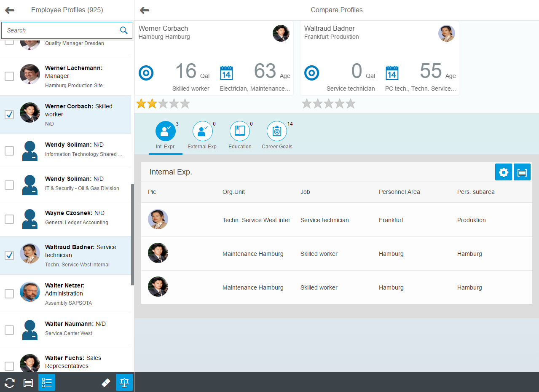
Task: Give Waltraud Badner a three star rating
Action: 329,103
